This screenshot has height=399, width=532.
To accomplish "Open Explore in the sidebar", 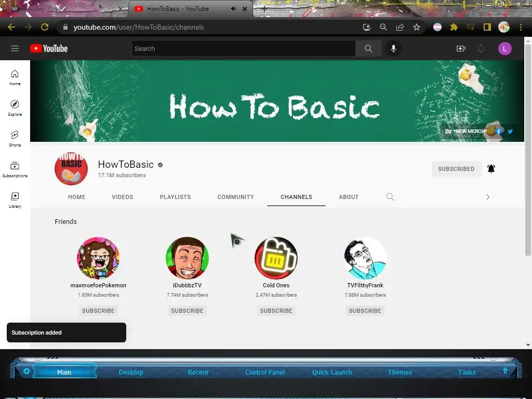I will 15,108.
